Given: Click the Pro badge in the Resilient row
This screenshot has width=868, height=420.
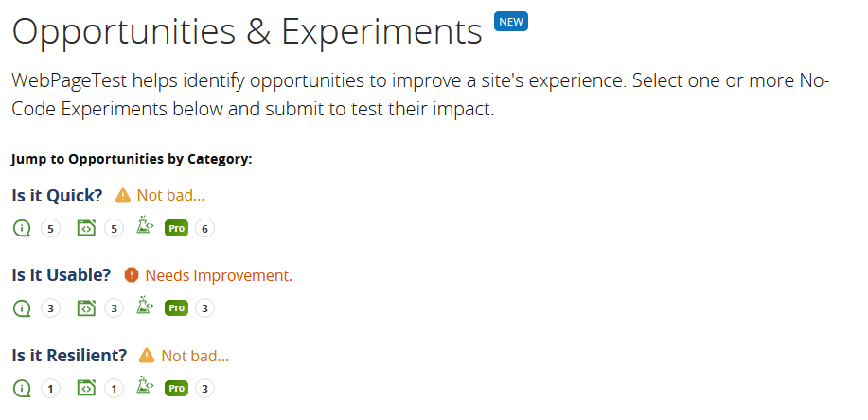Looking at the screenshot, I should [177, 389].
